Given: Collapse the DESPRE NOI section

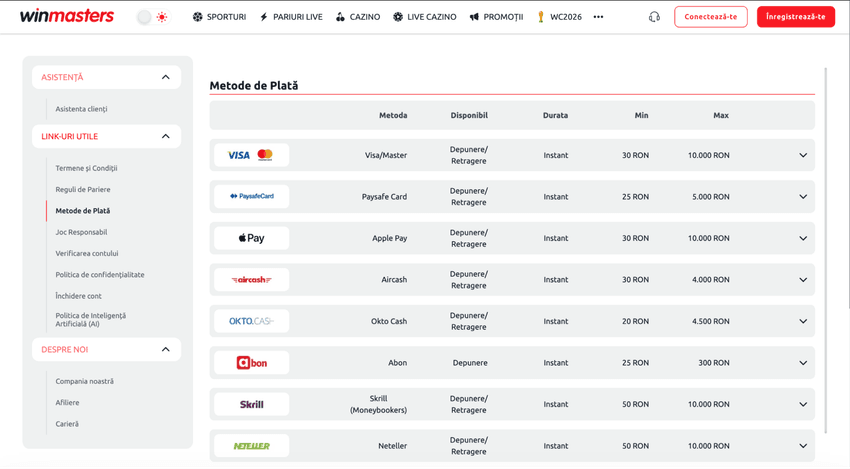Looking at the screenshot, I should click(x=165, y=349).
